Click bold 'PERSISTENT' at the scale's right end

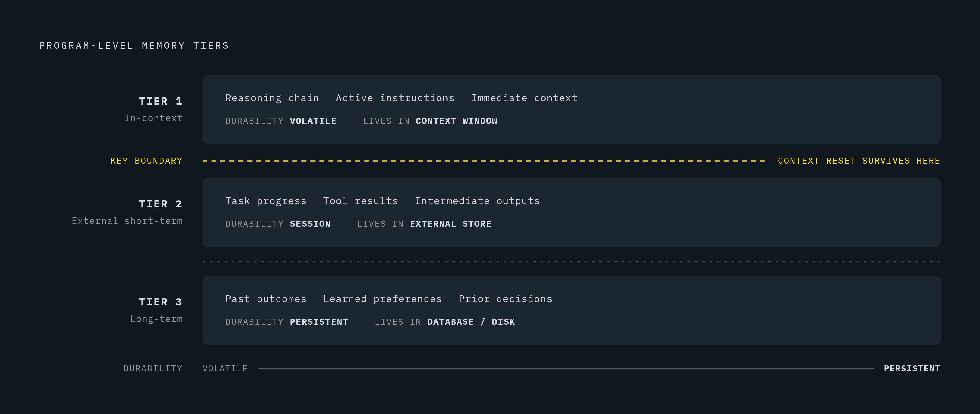[912, 368]
